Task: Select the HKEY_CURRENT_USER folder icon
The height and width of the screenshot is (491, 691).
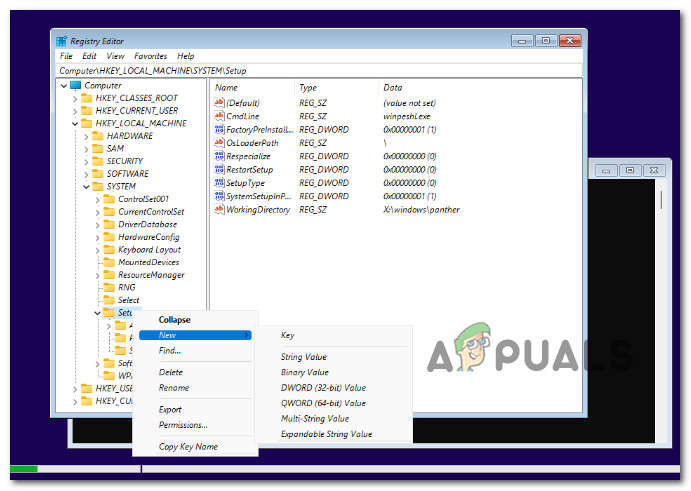Action: pos(87,110)
